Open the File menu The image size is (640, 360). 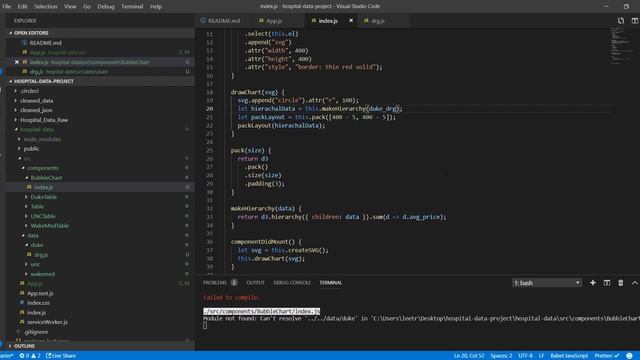7,7
